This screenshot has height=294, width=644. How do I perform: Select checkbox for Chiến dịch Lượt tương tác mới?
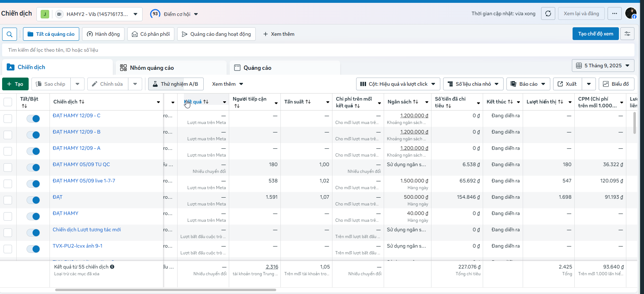pyautogui.click(x=8, y=233)
